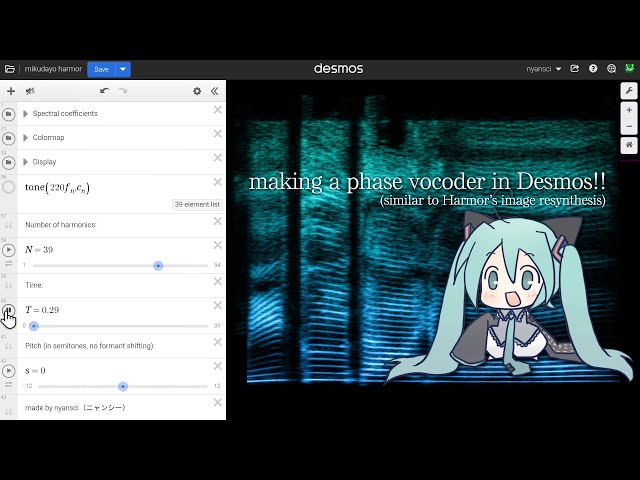Play the N slider animation
Viewport: 640px width, 480px height.
[x=9, y=250]
